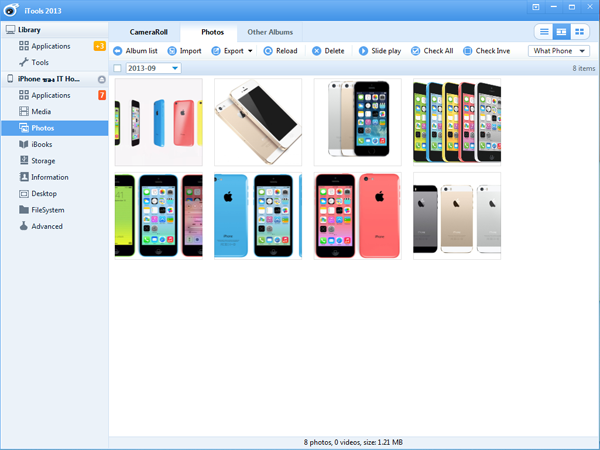Image resolution: width=600 pixels, height=450 pixels.
Task: Expand the Export dropdown arrow
Action: pos(250,51)
